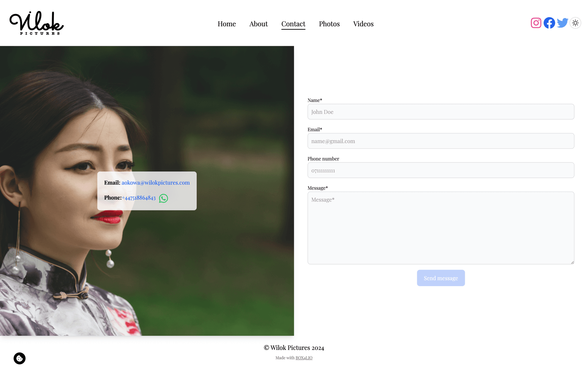This screenshot has width=588, height=367.
Task: Click the Phone number field
Action: 441,170
